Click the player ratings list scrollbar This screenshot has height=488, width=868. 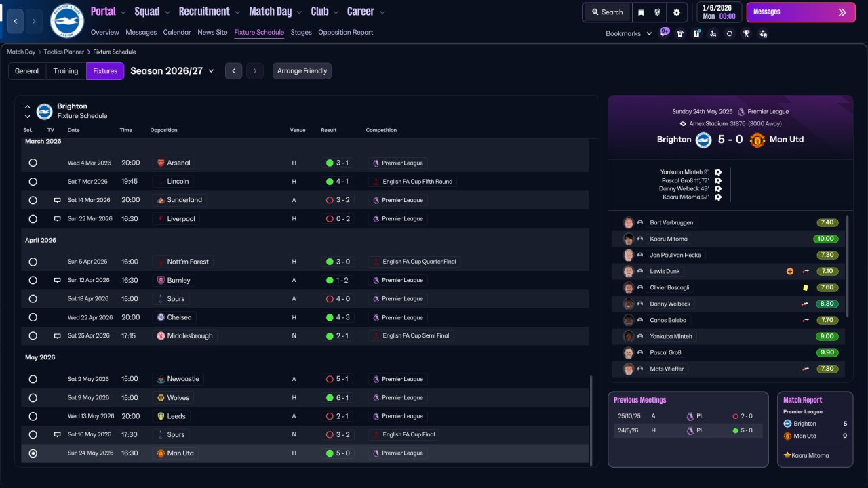pos(848,266)
